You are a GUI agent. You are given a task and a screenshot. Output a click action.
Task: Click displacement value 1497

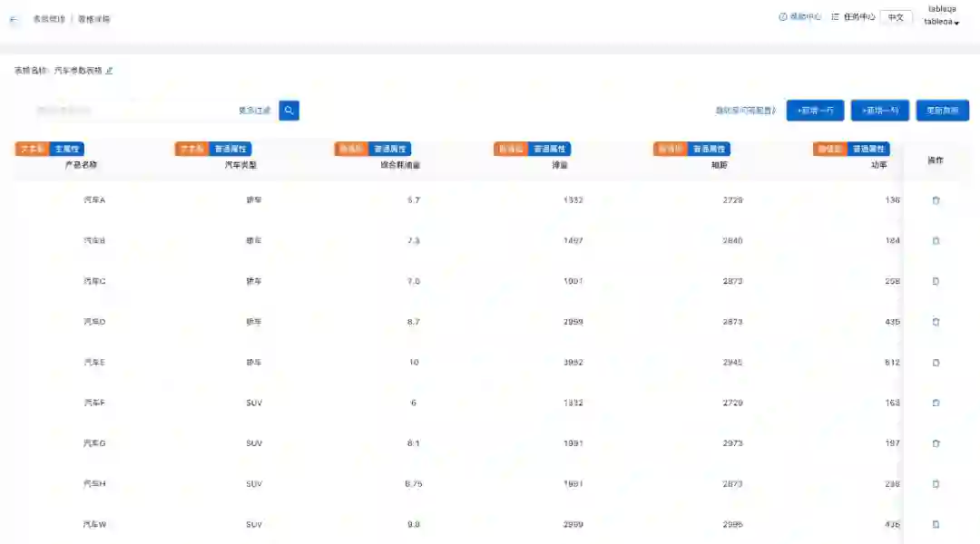(573, 241)
